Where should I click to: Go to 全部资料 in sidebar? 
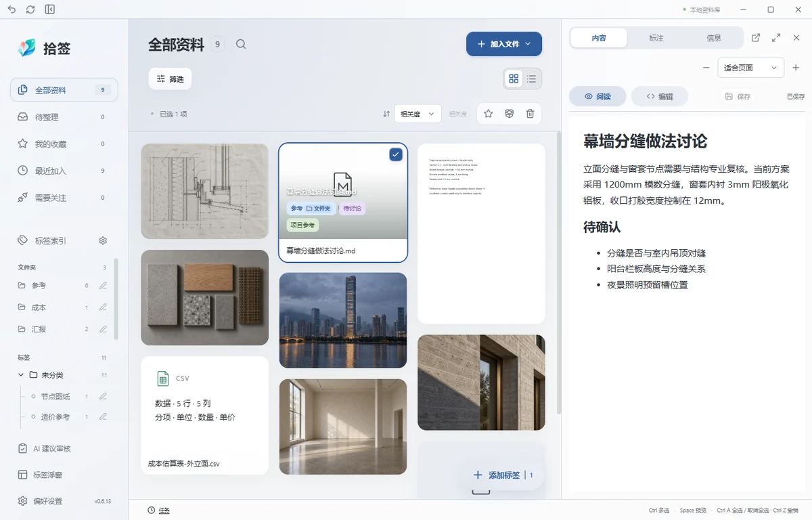coord(64,90)
